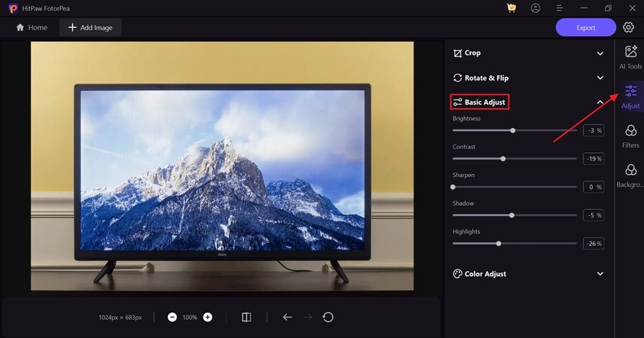
Task: Open the Filters panel
Action: [630, 136]
